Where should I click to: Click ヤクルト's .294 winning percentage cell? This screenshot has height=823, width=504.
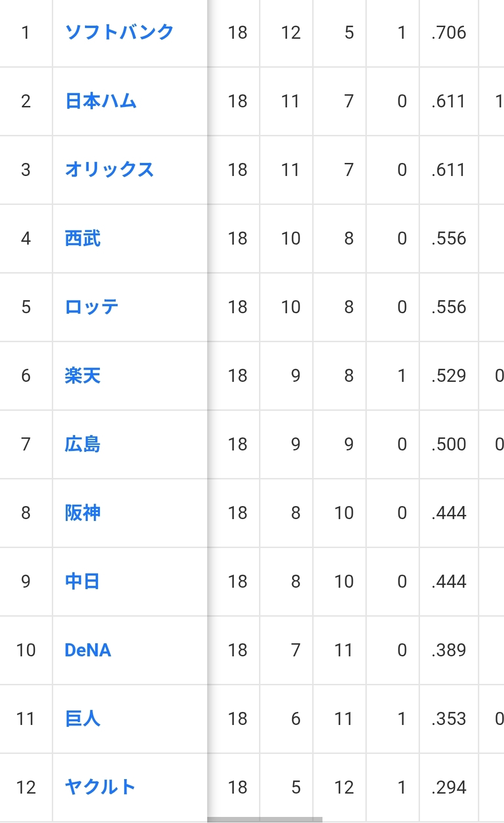tap(448, 788)
